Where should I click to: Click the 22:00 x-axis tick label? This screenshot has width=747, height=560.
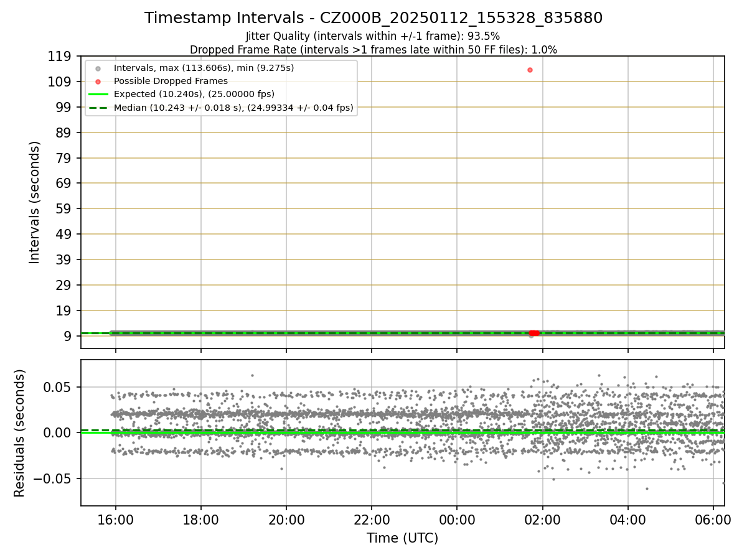tap(372, 520)
